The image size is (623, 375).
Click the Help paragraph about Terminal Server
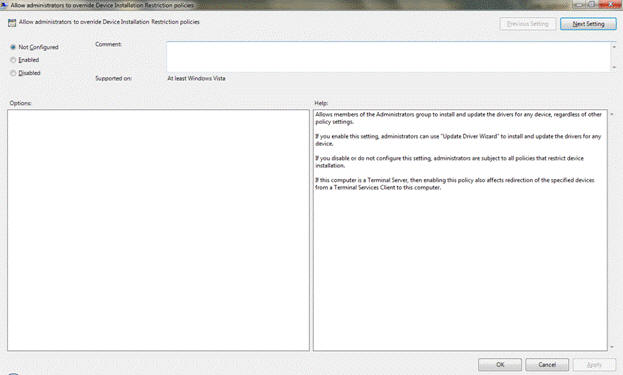(x=455, y=184)
